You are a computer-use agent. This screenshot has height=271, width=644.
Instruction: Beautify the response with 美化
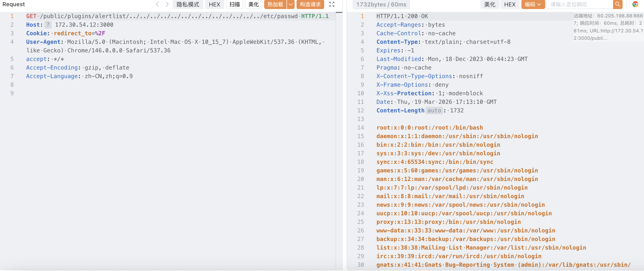point(490,4)
